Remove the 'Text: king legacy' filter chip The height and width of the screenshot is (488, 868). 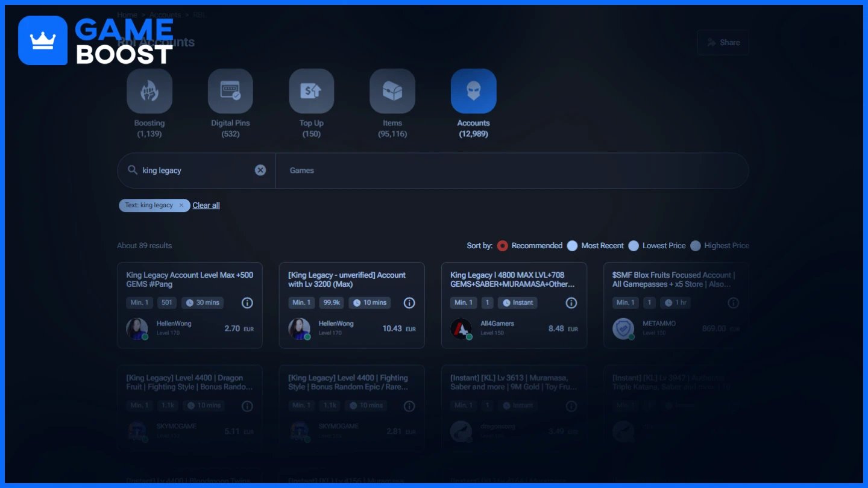181,205
